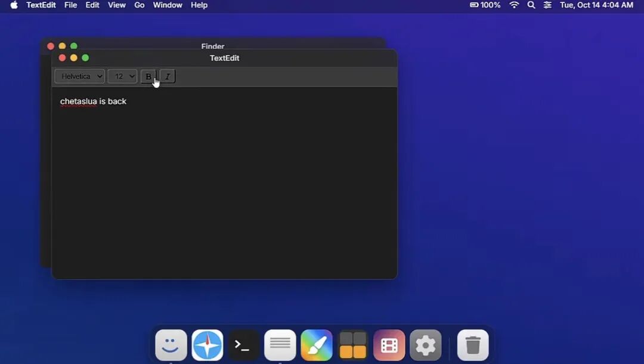The height and width of the screenshot is (364, 644).
Task: Open the Wi-Fi status menu
Action: click(514, 5)
